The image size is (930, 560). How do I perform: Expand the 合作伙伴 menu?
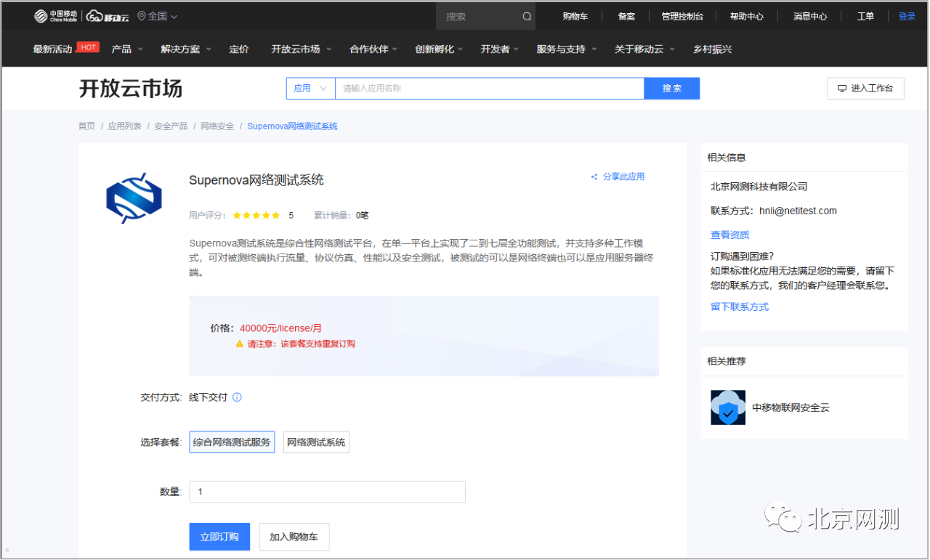click(373, 49)
